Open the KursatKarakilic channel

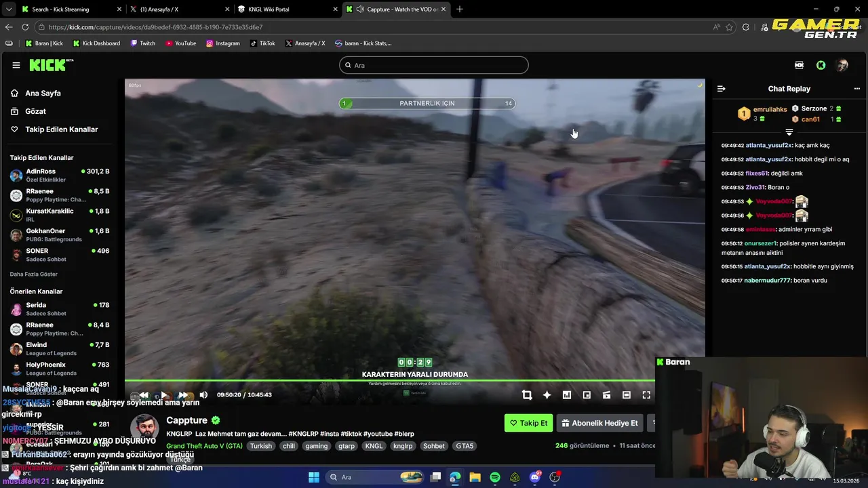(x=60, y=215)
